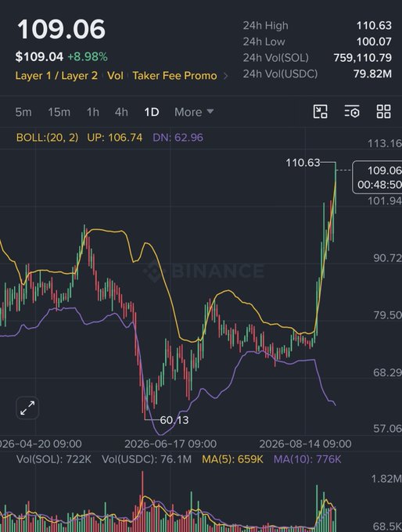This screenshot has width=402, height=532.
Task: Open the More intervals dropdown
Action: 194,112
